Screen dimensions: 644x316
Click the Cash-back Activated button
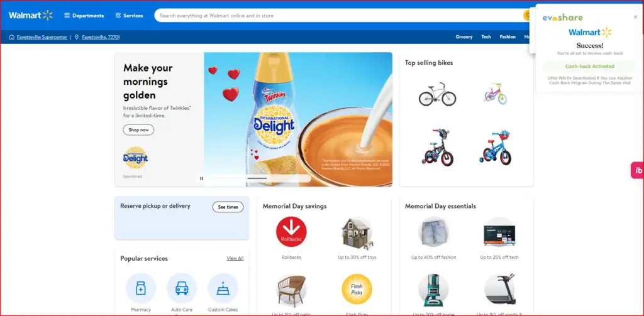click(x=590, y=66)
